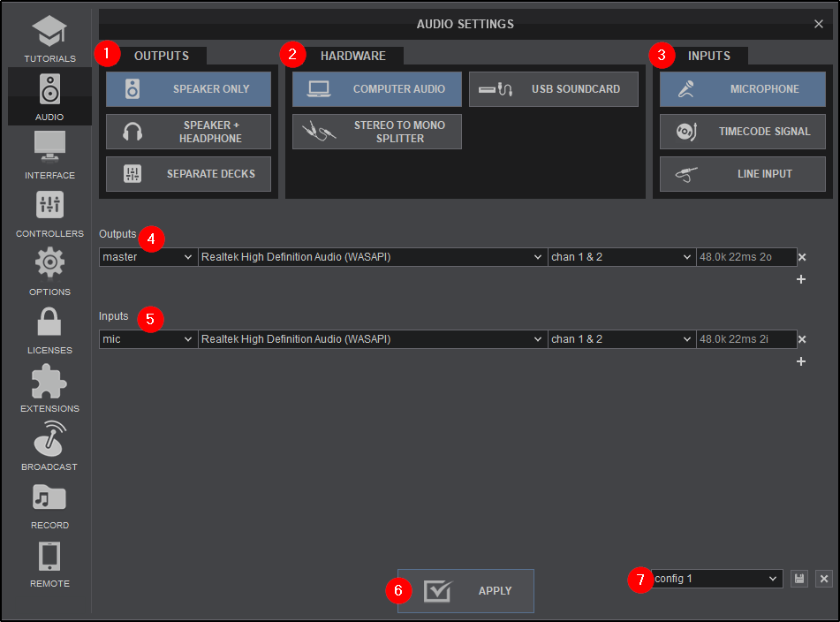Open the Broadcast settings
The height and width of the screenshot is (622, 840).
[x=49, y=447]
